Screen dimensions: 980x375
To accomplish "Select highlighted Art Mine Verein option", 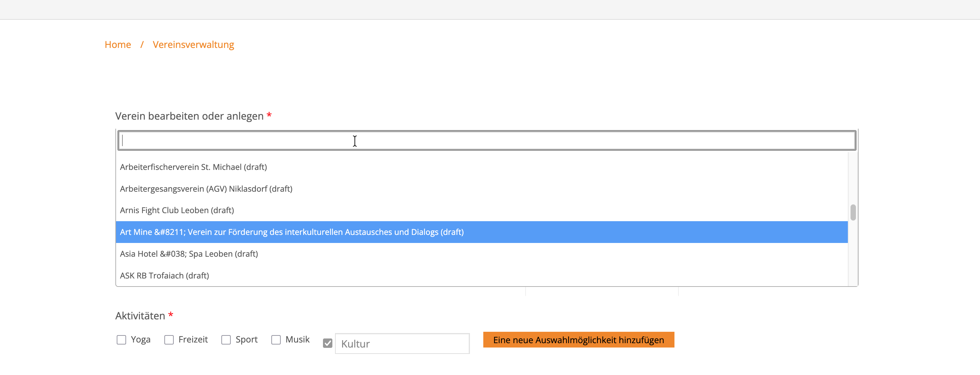I will [291, 232].
